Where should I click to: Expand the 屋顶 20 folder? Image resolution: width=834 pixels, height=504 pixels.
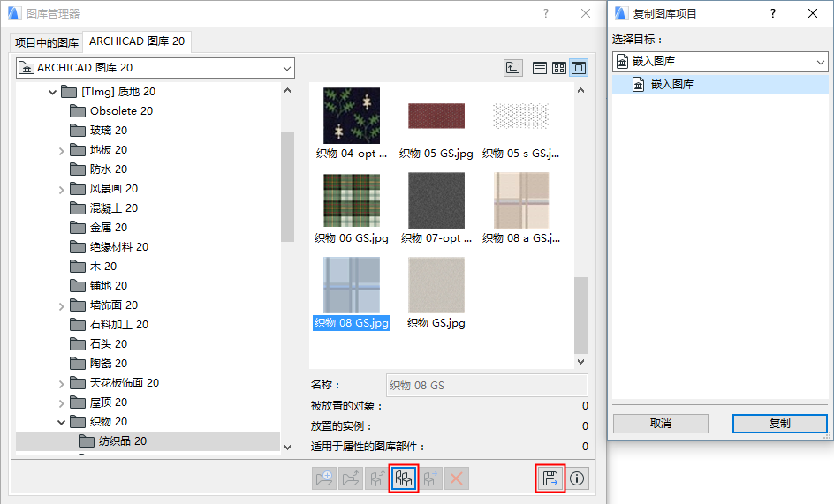click(x=61, y=403)
